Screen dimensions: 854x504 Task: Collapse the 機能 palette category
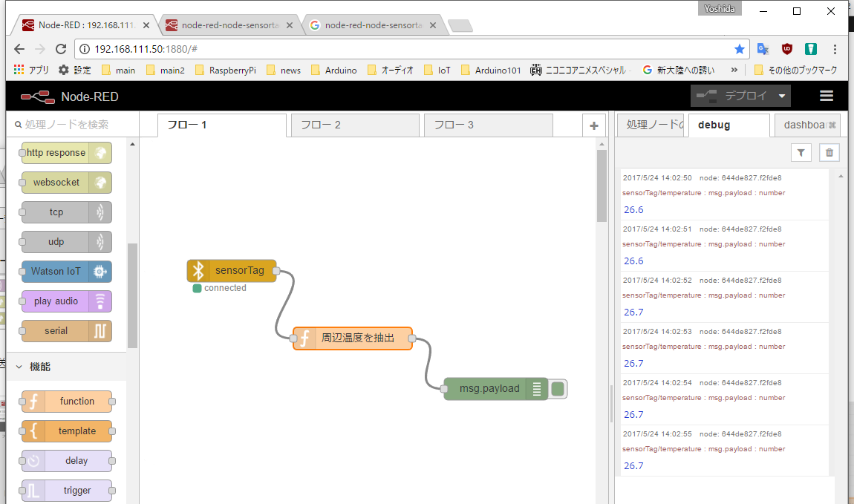coord(19,367)
